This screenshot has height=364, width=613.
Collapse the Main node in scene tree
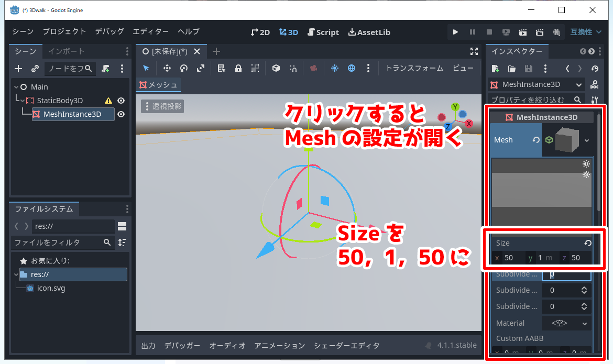[x=16, y=87]
